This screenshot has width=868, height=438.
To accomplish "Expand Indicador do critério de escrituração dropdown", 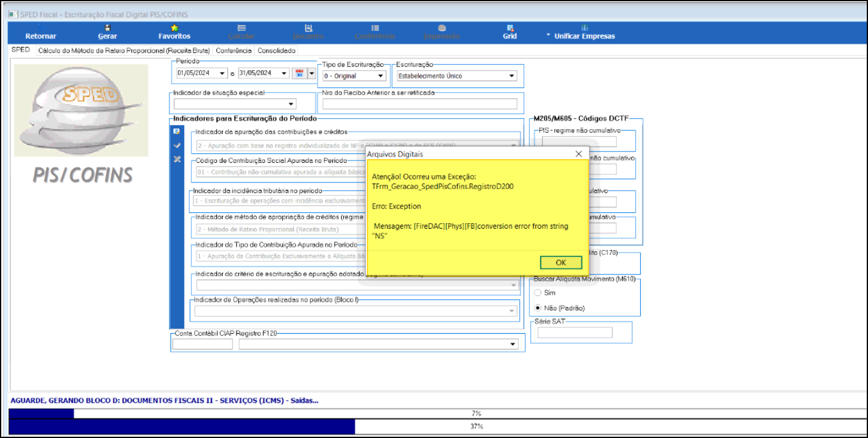I will pyautogui.click(x=513, y=285).
